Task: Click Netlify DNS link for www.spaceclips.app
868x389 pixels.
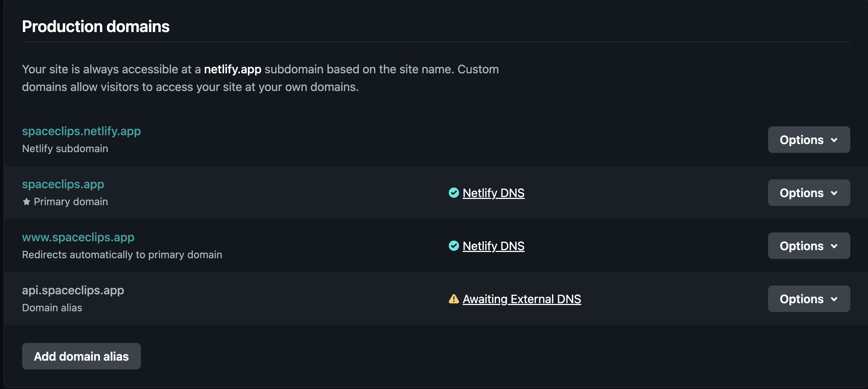Action: [x=493, y=246]
